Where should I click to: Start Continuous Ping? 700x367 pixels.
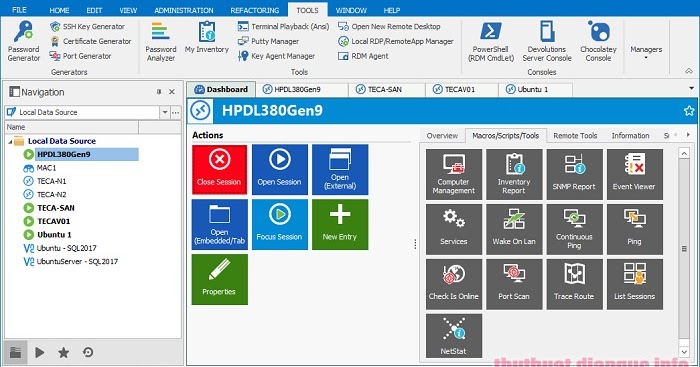click(x=574, y=229)
